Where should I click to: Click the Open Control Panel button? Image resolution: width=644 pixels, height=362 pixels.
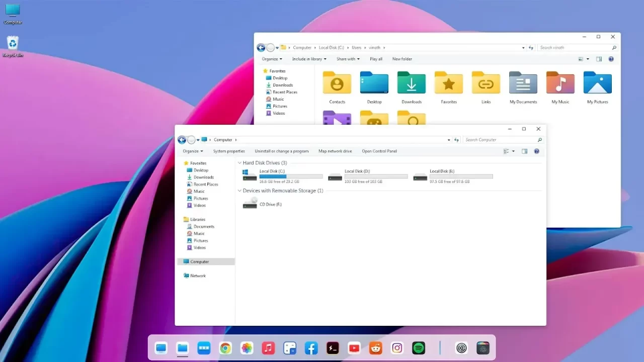pos(379,151)
